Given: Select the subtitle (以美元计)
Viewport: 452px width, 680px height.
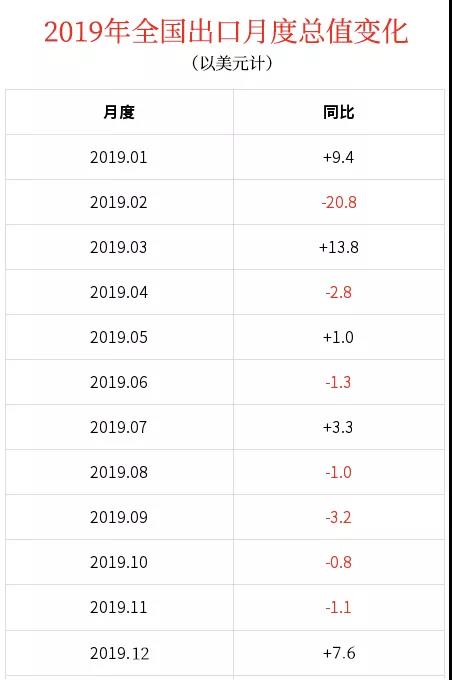Looking at the screenshot, I should (232, 63).
